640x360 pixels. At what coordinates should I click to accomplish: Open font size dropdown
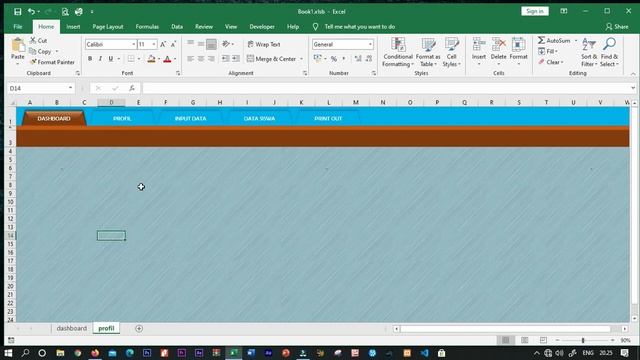154,44
